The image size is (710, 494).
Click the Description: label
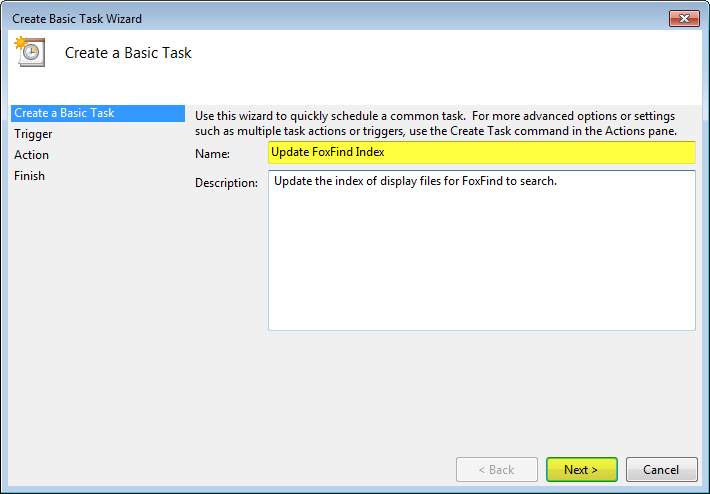click(x=226, y=183)
